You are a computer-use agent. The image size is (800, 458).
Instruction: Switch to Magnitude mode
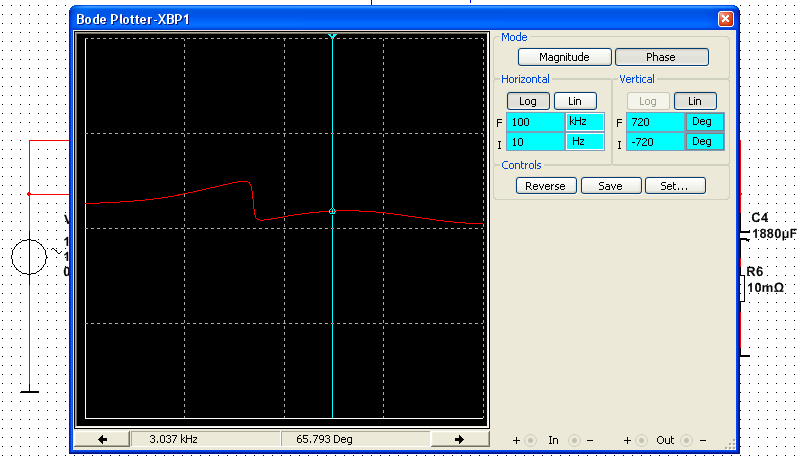(x=564, y=57)
